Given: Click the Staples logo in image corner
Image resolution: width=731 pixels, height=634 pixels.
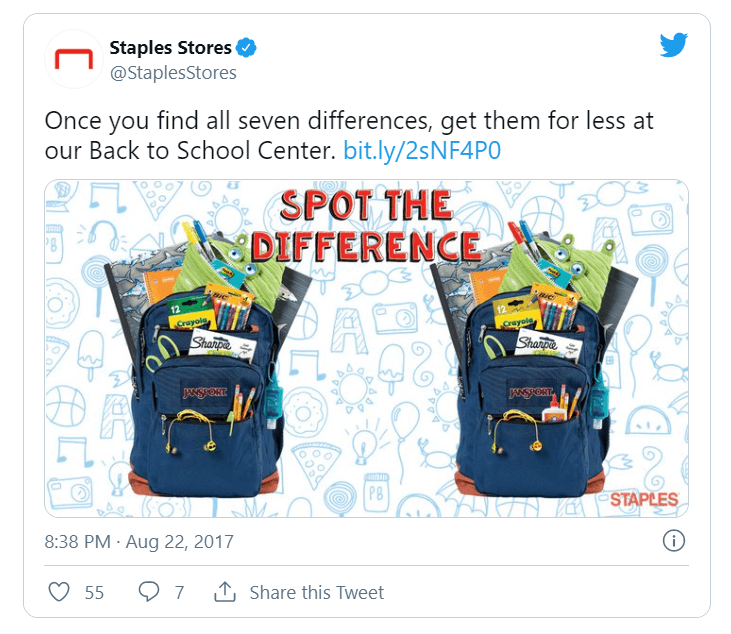Looking at the screenshot, I should (x=644, y=500).
